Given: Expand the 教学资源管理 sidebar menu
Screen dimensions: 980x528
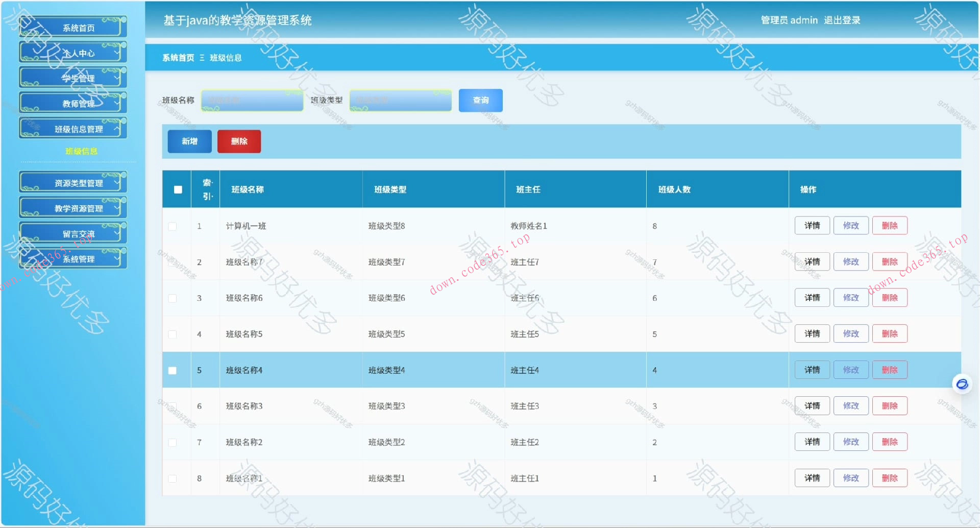Looking at the screenshot, I should (73, 208).
